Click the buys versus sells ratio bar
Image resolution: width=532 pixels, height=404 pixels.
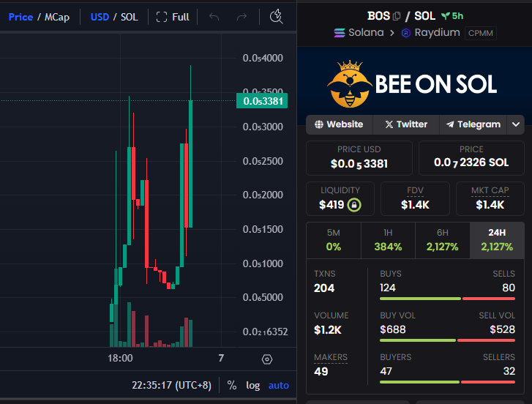pos(448,299)
